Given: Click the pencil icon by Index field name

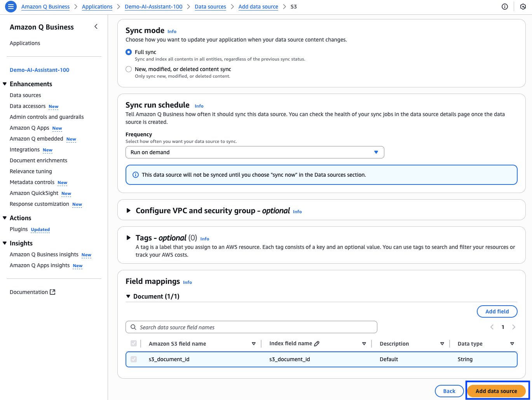Looking at the screenshot, I should tap(317, 343).
